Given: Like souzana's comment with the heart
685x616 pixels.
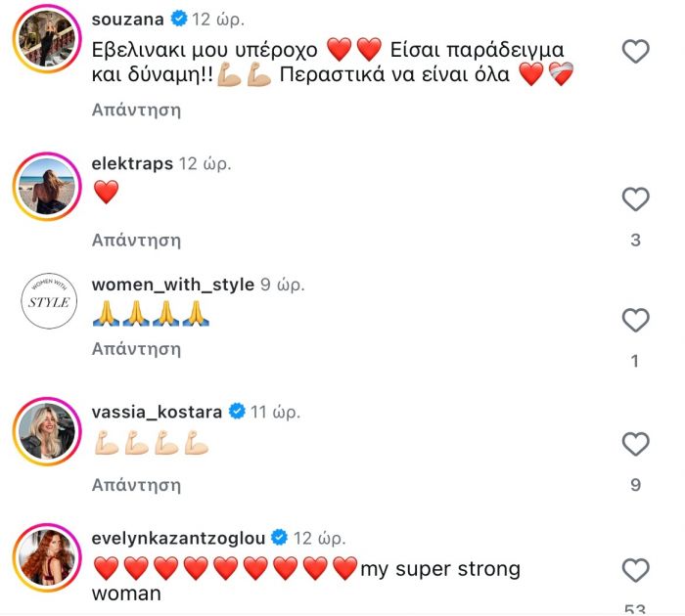Looking at the screenshot, I should click(636, 51).
